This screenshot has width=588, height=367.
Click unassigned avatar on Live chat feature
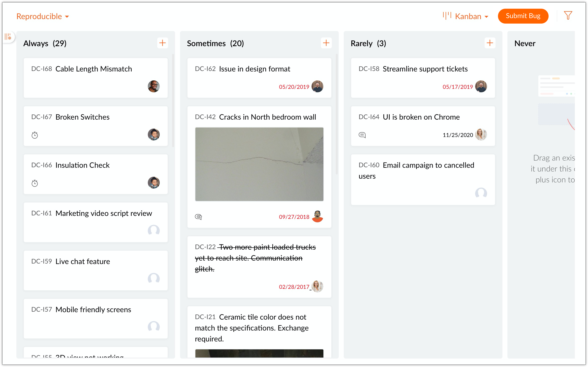pyautogui.click(x=154, y=279)
